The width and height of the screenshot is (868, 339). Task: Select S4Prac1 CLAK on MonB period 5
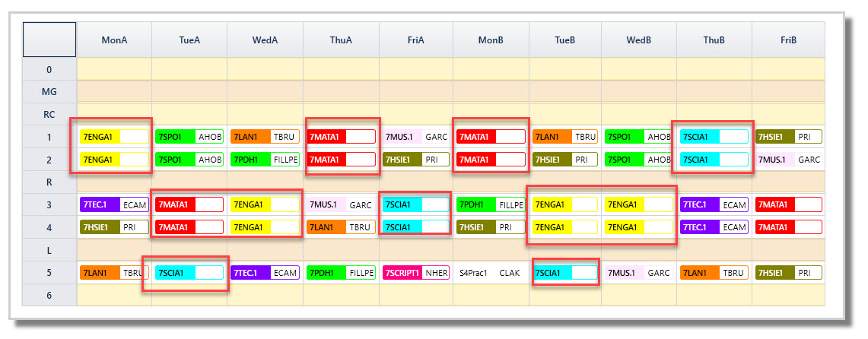click(490, 273)
